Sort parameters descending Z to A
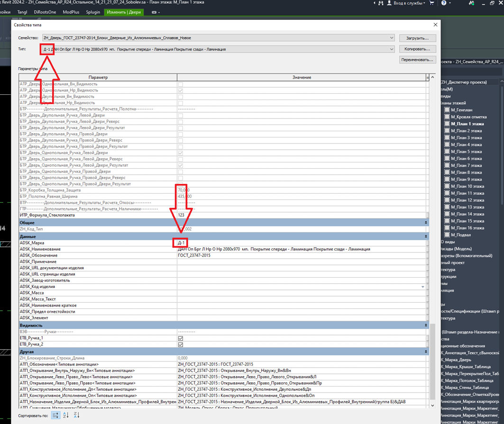Image resolution: width=504 pixels, height=424 pixels. (76, 415)
